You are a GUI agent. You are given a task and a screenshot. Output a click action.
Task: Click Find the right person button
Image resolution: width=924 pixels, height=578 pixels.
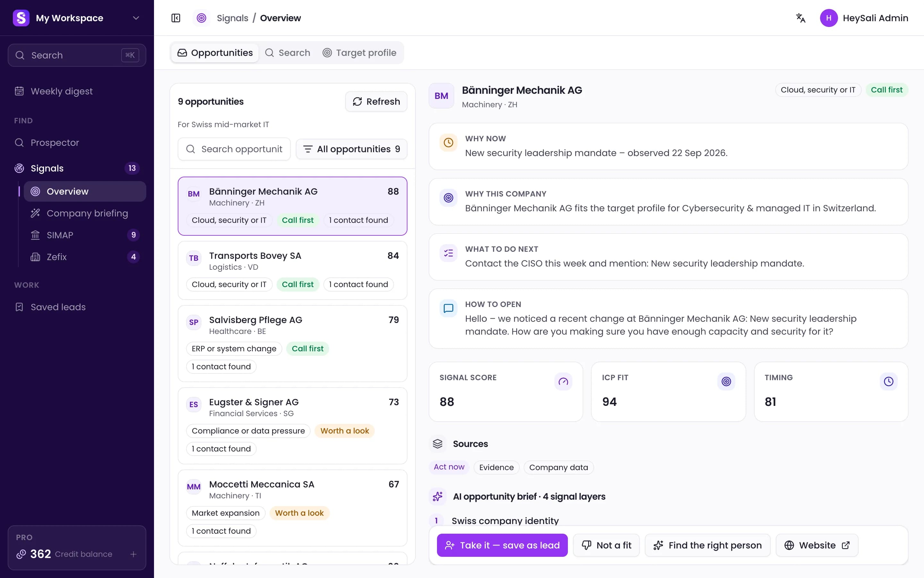[x=707, y=545]
